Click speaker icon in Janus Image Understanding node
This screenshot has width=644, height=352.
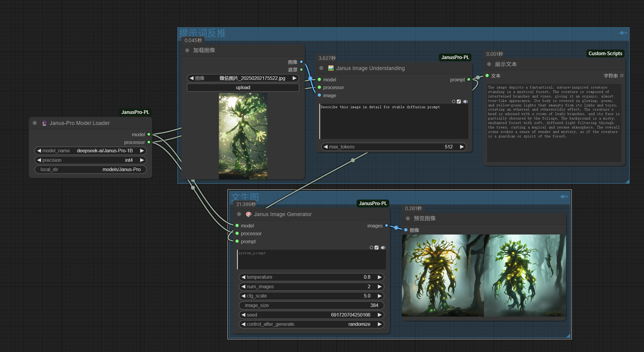pyautogui.click(x=465, y=102)
